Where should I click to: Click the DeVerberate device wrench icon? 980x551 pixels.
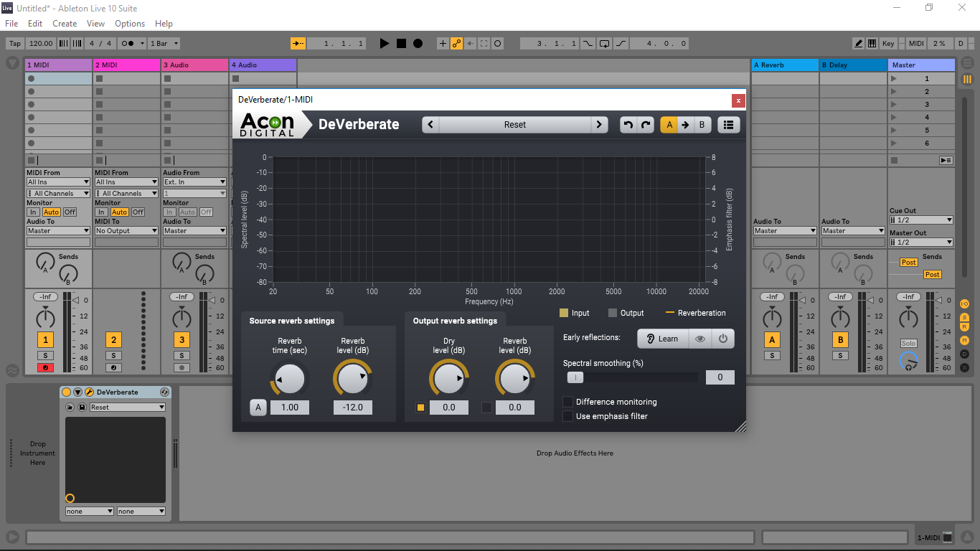pyautogui.click(x=89, y=392)
